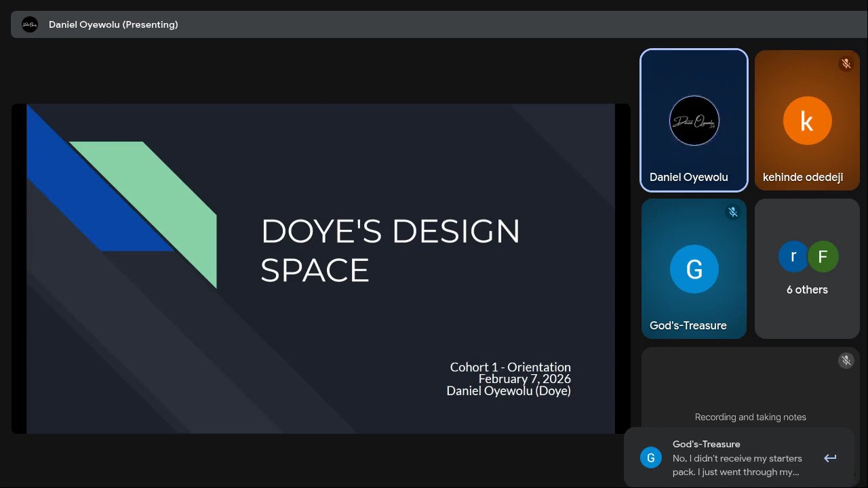Click reply arrow on chat notification
The height and width of the screenshot is (488, 868).
[830, 458]
